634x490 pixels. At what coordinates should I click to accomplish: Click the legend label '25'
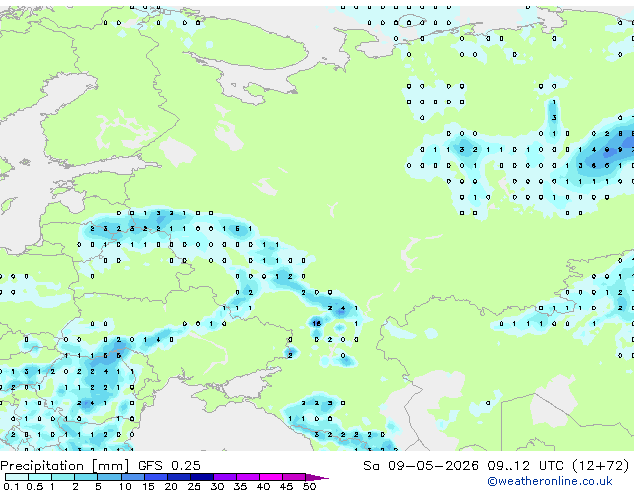(x=194, y=486)
